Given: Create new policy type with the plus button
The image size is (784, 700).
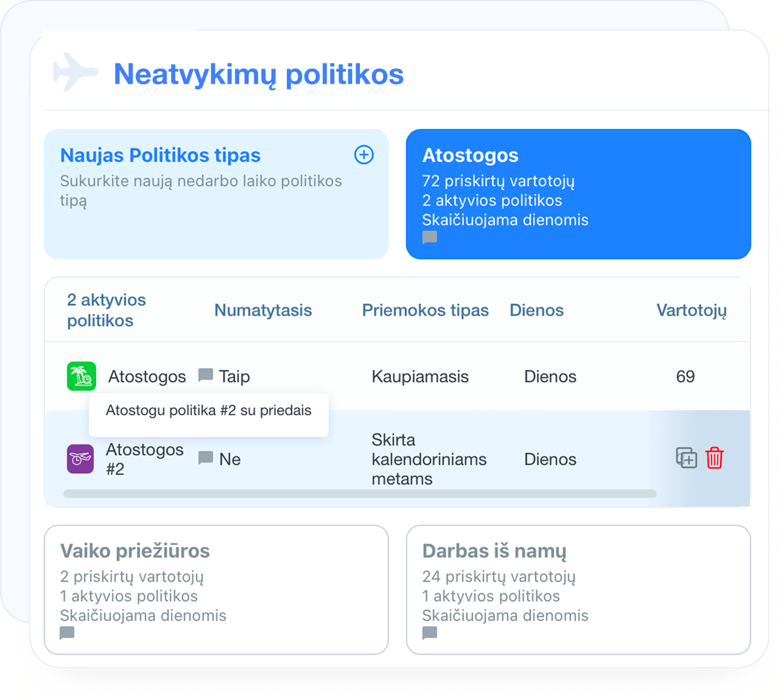Looking at the screenshot, I should coord(363,155).
